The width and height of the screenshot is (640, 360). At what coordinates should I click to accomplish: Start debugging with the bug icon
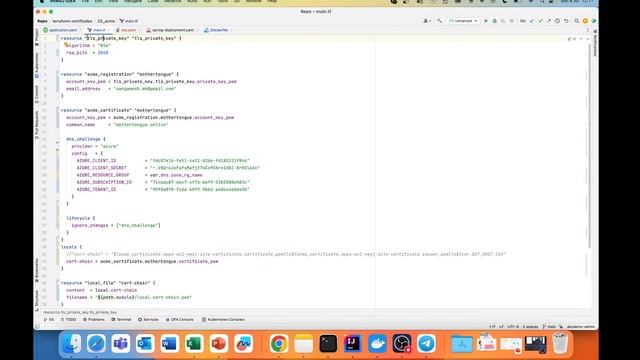pyautogui.click(x=494, y=21)
